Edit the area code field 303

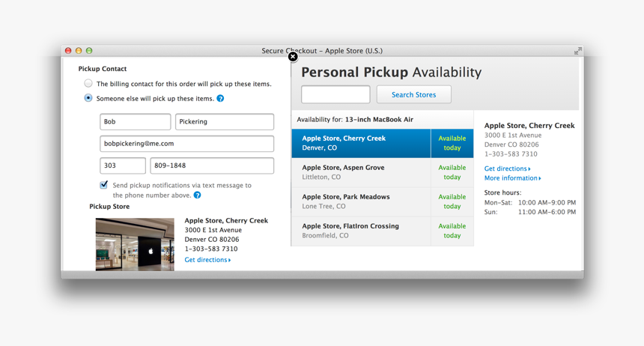coord(123,166)
